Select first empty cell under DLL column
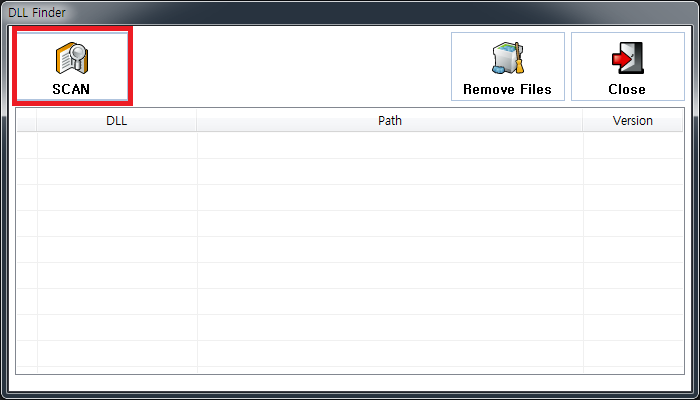The height and width of the screenshot is (400, 700). (116, 146)
